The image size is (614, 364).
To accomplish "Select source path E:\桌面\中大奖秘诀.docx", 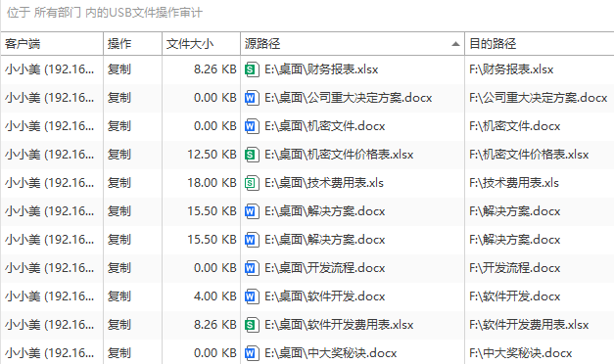I will point(331,353).
